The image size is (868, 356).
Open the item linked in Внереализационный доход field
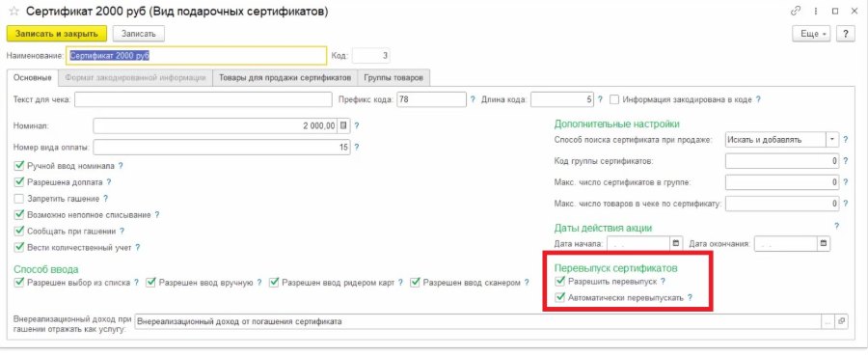pos(841,321)
